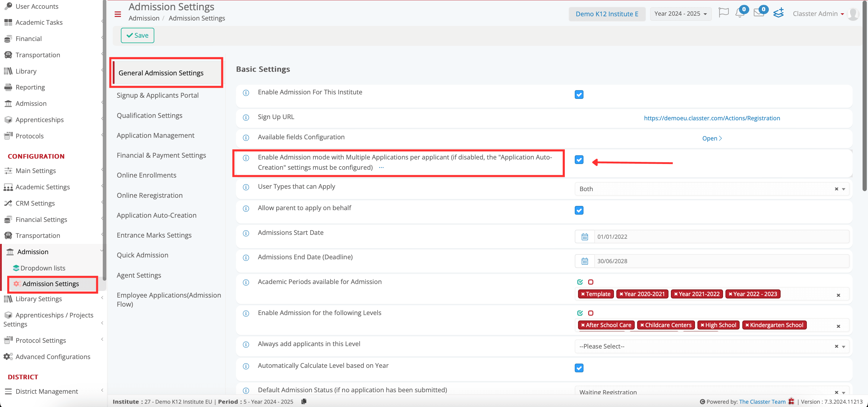Click the Demo K12 Institute E button
The image size is (868, 407).
[x=607, y=14]
